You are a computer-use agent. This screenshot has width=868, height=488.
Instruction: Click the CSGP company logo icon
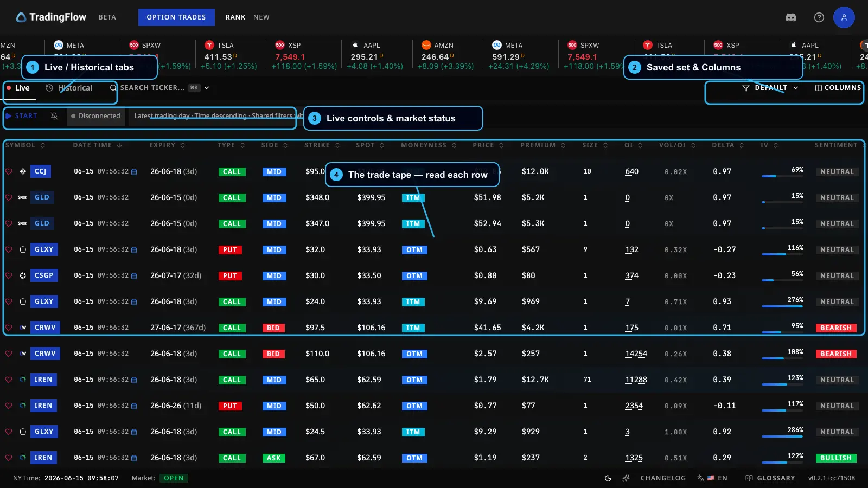(x=23, y=275)
